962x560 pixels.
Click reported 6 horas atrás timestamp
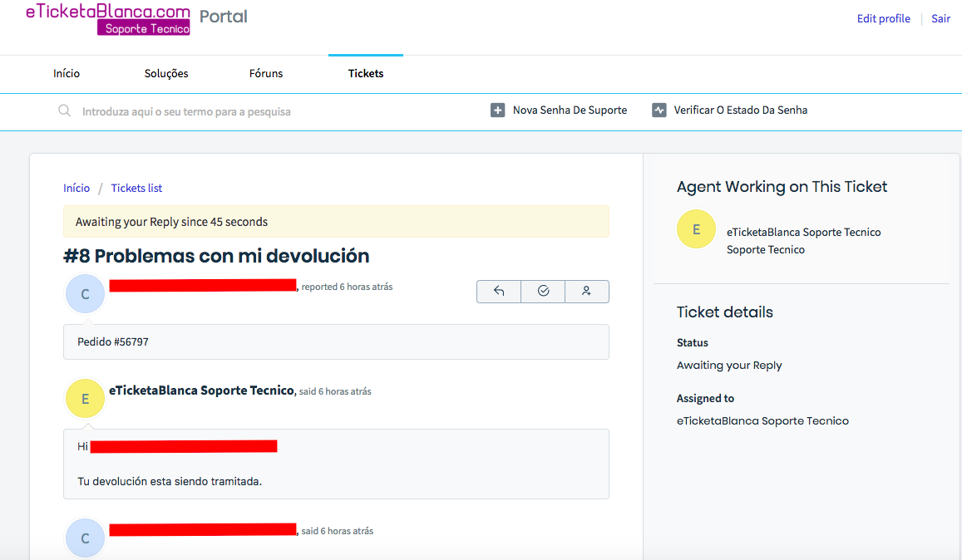pyautogui.click(x=347, y=287)
